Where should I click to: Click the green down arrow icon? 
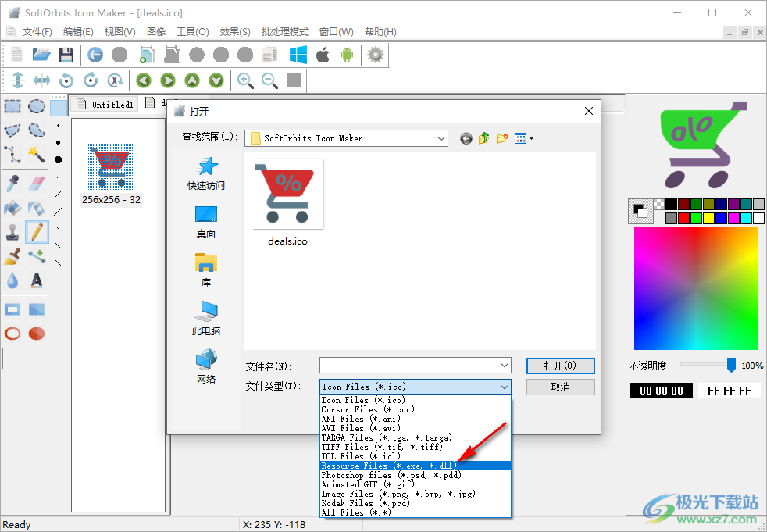click(216, 80)
